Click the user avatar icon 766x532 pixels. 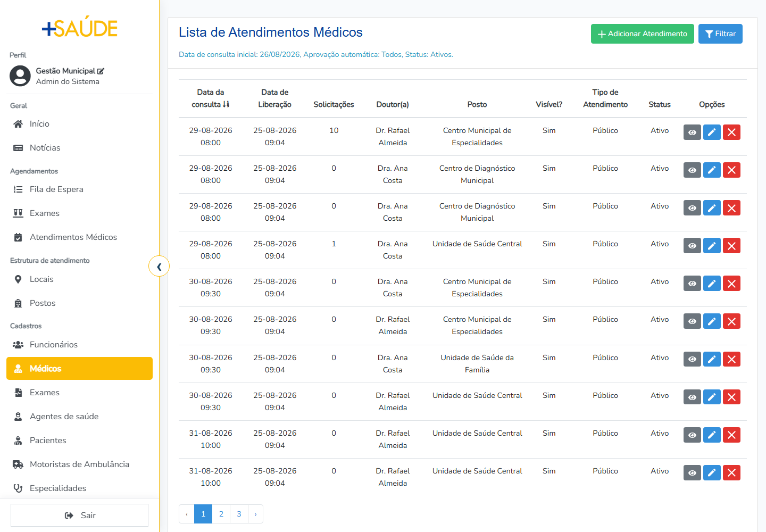pos(20,76)
